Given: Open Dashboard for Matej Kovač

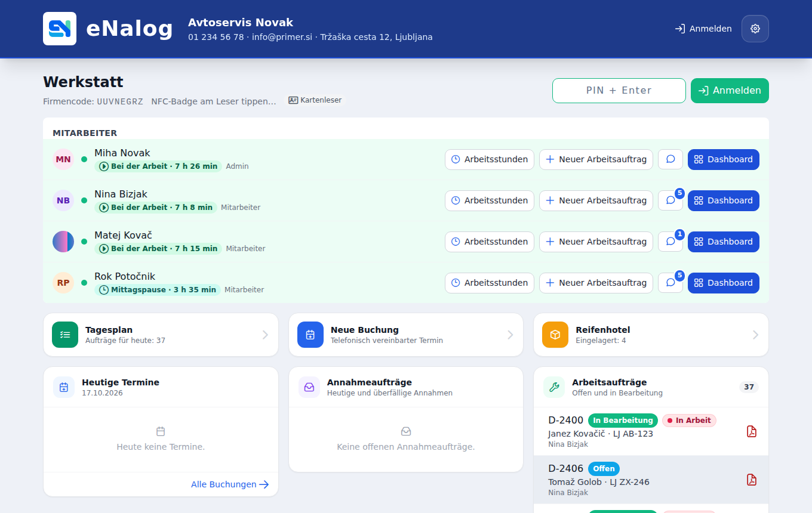Looking at the screenshot, I should tap(724, 242).
